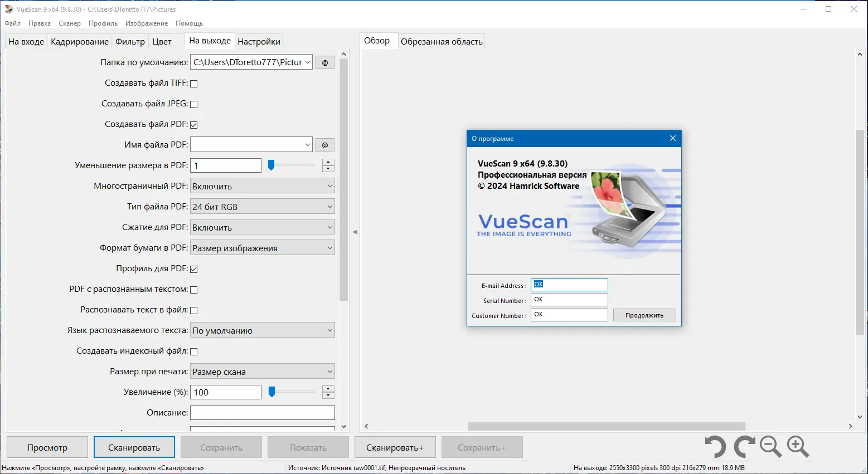Start scanning with the Сканировать button

pos(134,447)
